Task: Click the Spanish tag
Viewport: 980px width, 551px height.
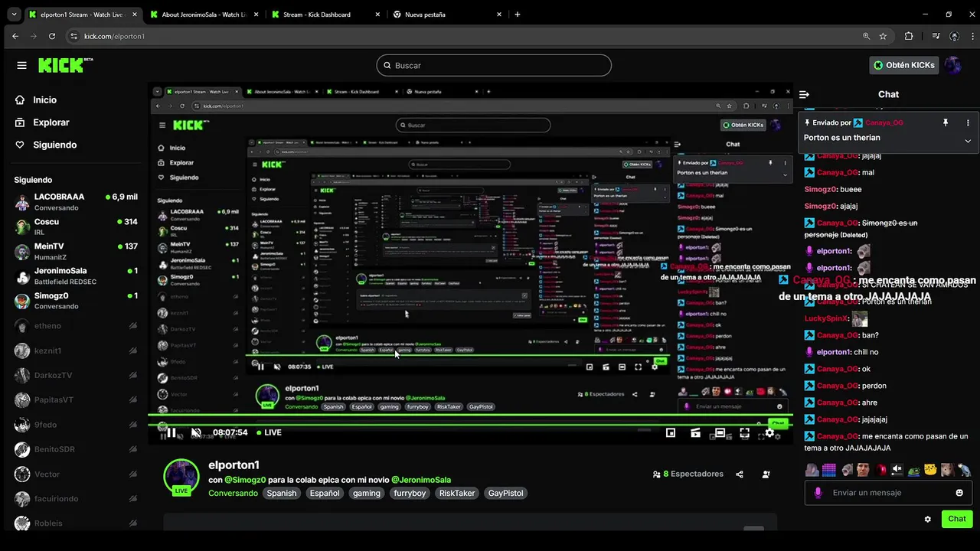Action: click(282, 493)
